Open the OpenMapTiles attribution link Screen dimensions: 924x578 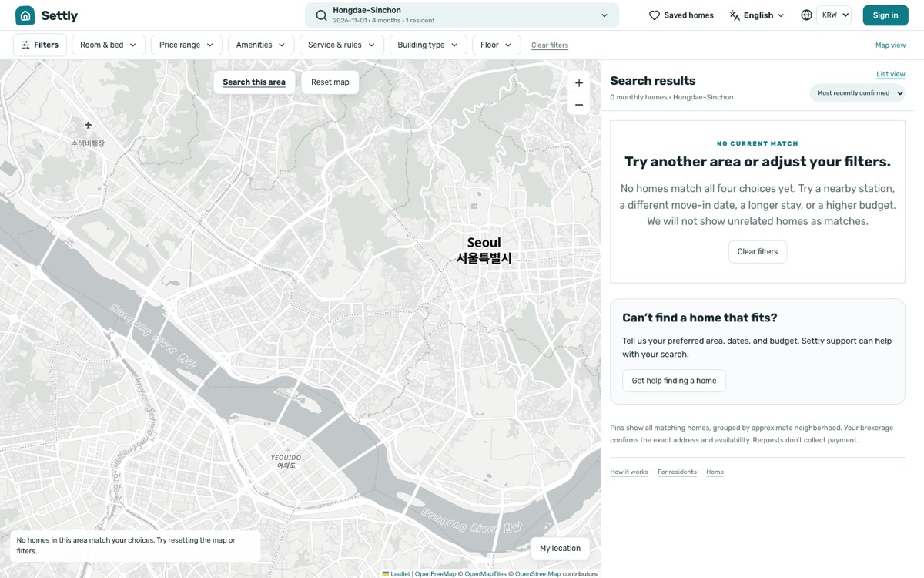click(485, 573)
